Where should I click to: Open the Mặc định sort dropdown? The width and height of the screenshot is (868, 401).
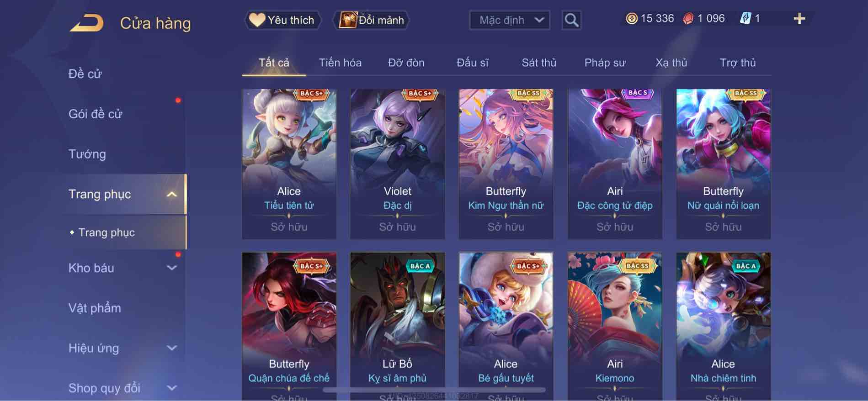tap(509, 20)
